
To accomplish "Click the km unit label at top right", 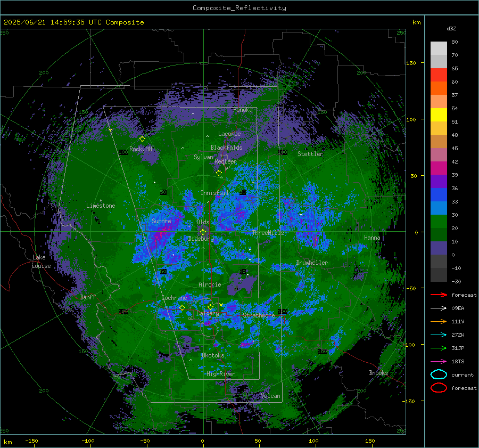I will (x=417, y=22).
